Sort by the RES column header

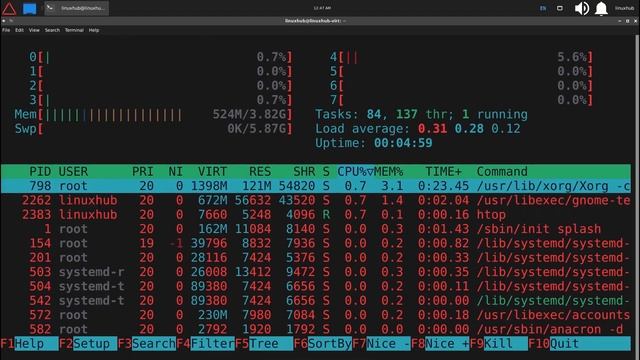click(x=260, y=171)
